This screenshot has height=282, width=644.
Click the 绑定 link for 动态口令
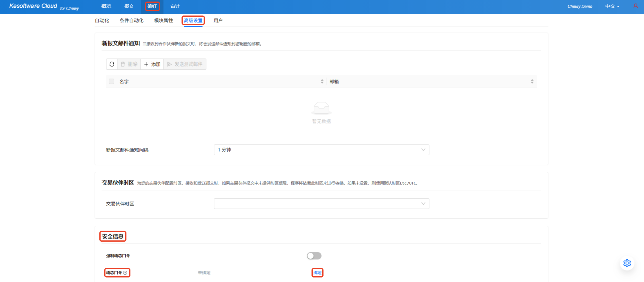point(317,273)
